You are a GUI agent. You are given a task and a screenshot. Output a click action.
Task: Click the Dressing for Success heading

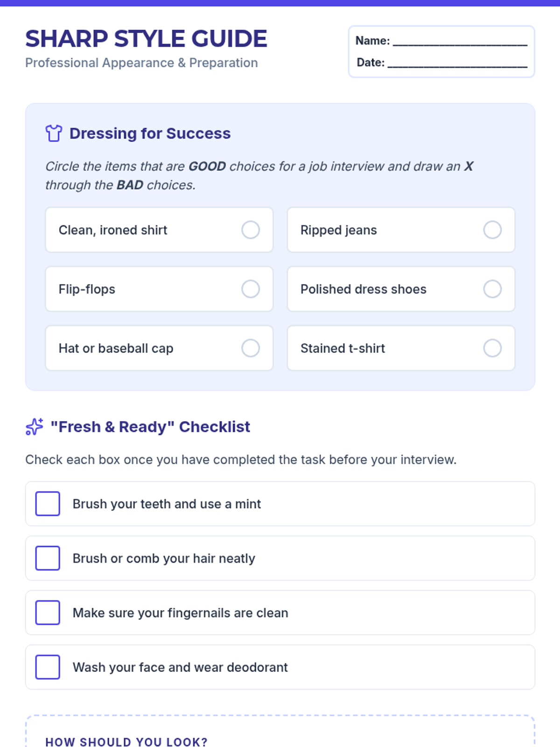[150, 134]
